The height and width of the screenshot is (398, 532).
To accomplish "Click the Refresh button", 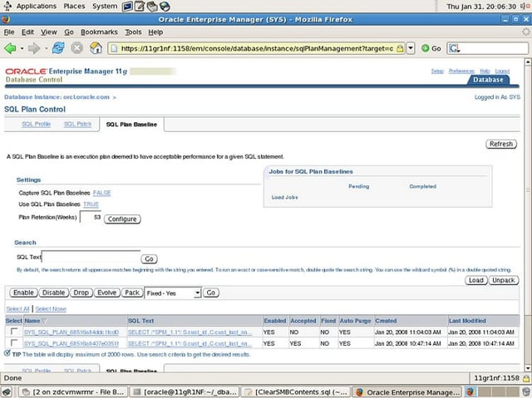I will (x=501, y=144).
